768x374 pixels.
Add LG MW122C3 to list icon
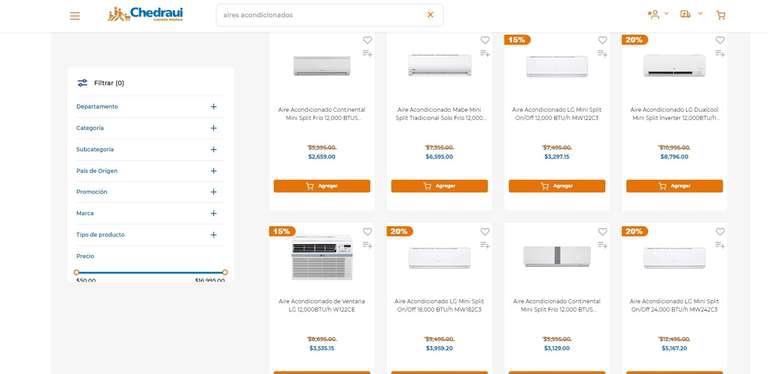(602, 53)
